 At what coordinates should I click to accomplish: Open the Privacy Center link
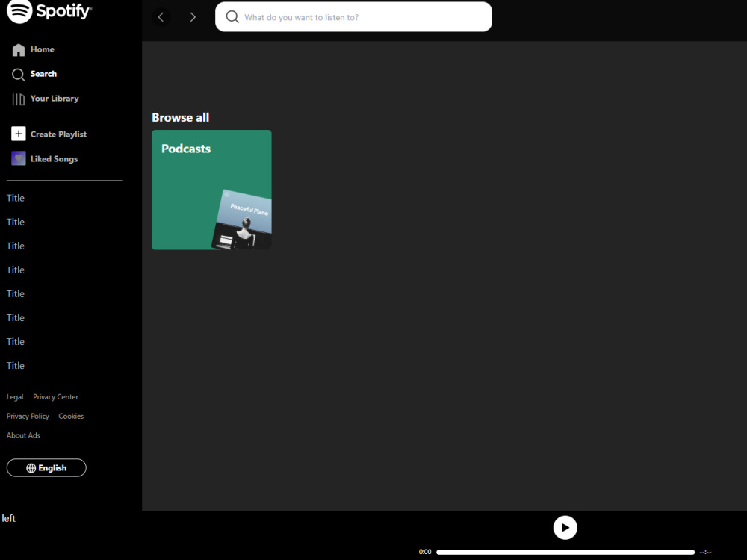pos(56,397)
